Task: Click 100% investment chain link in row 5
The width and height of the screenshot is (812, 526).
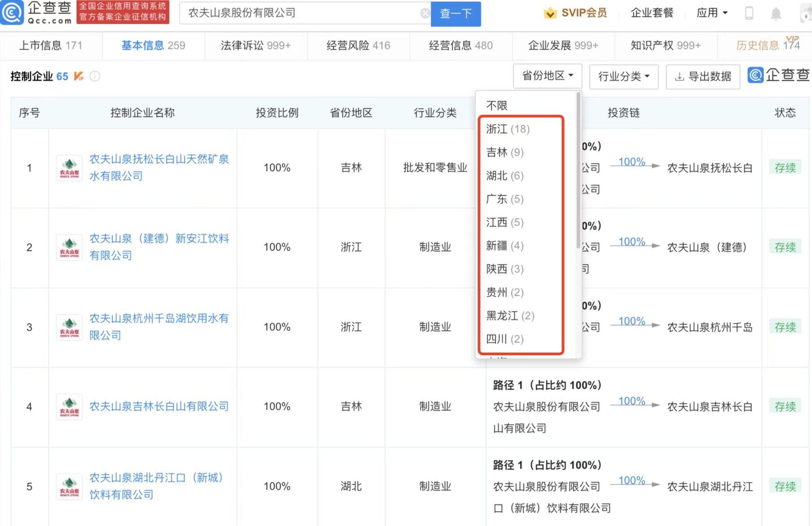Action: pyautogui.click(x=632, y=481)
